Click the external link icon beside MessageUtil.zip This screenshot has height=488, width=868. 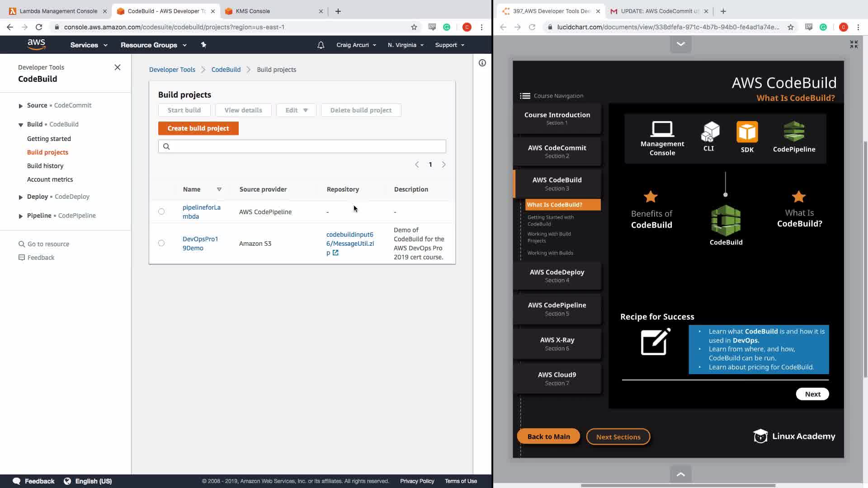pos(335,253)
